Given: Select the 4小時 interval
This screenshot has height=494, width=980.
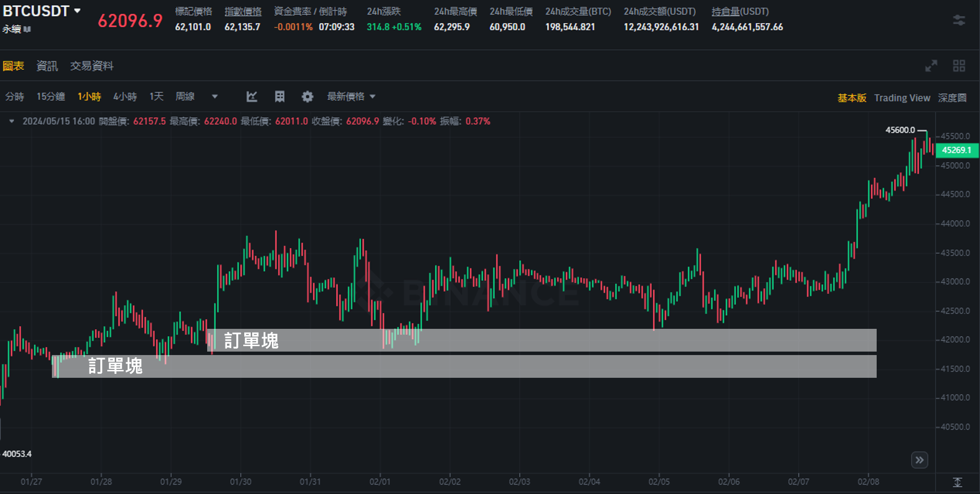Looking at the screenshot, I should pyautogui.click(x=125, y=97).
